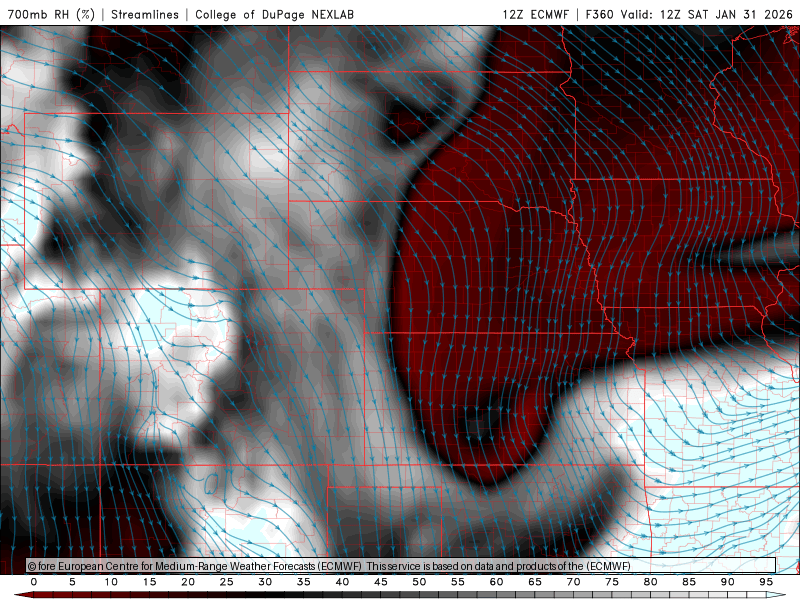The image size is (800, 600).
Task: Click the "Streamlines" label in header
Action: pyautogui.click(x=145, y=14)
